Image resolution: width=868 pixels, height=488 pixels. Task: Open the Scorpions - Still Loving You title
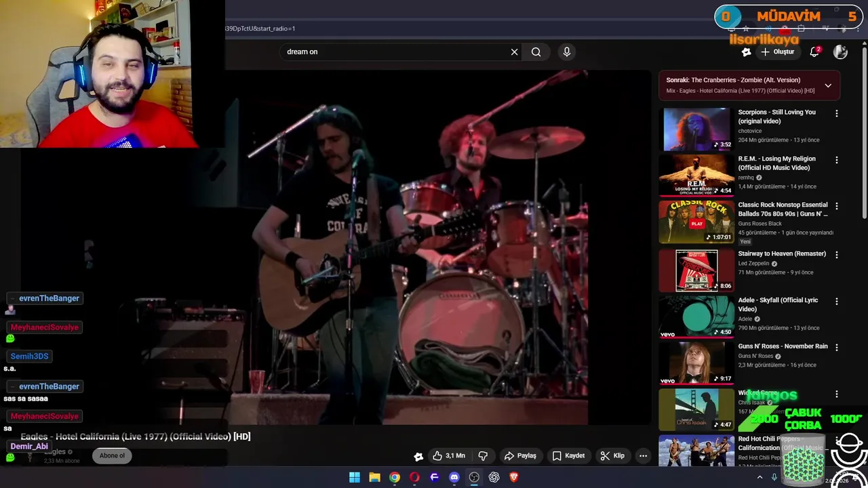point(777,117)
